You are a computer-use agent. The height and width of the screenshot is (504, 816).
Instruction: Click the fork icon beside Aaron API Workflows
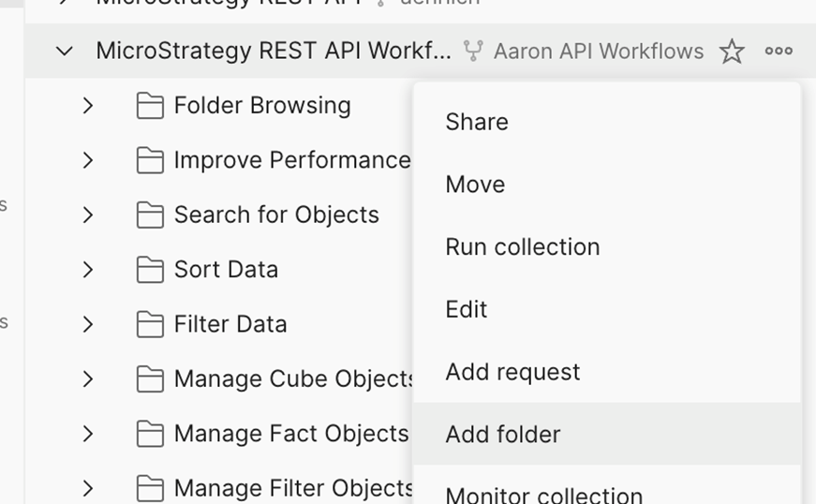point(474,52)
